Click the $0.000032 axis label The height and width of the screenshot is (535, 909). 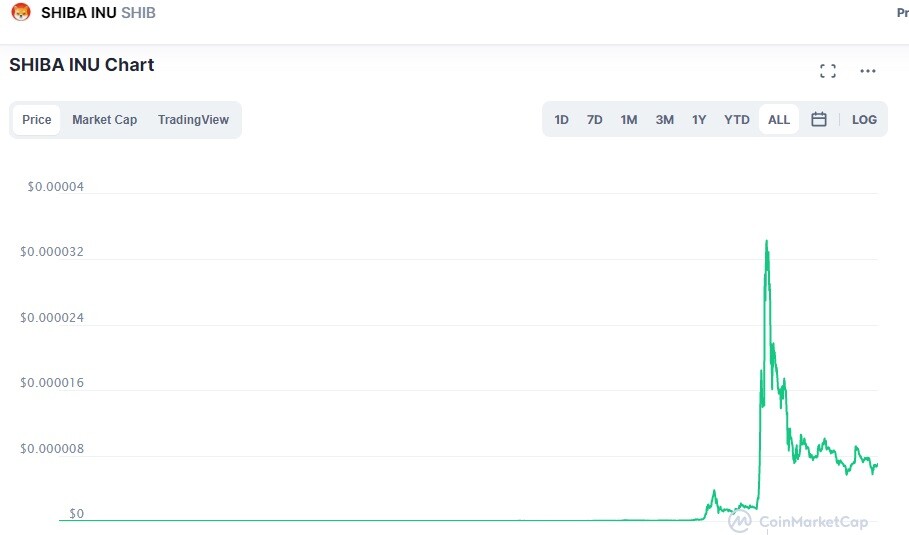click(52, 252)
